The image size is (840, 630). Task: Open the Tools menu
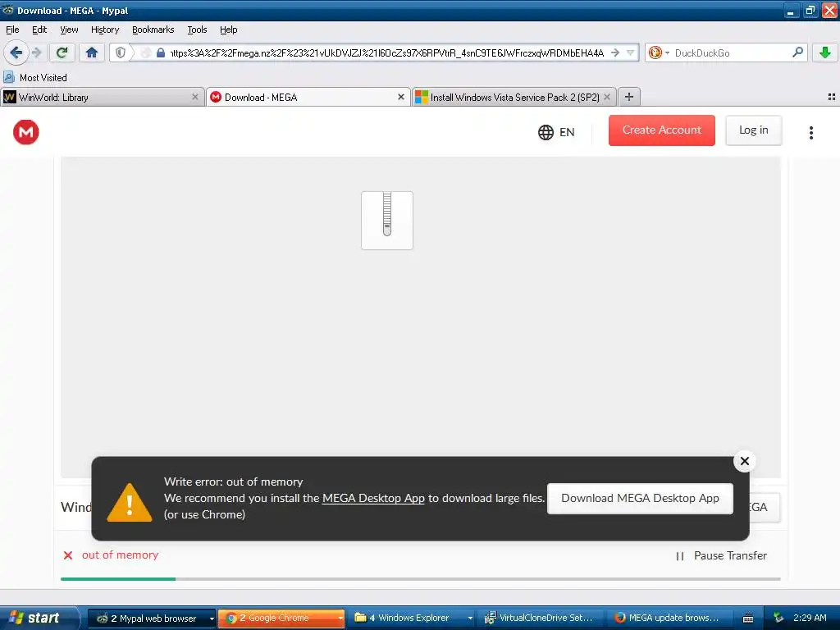coord(197,30)
